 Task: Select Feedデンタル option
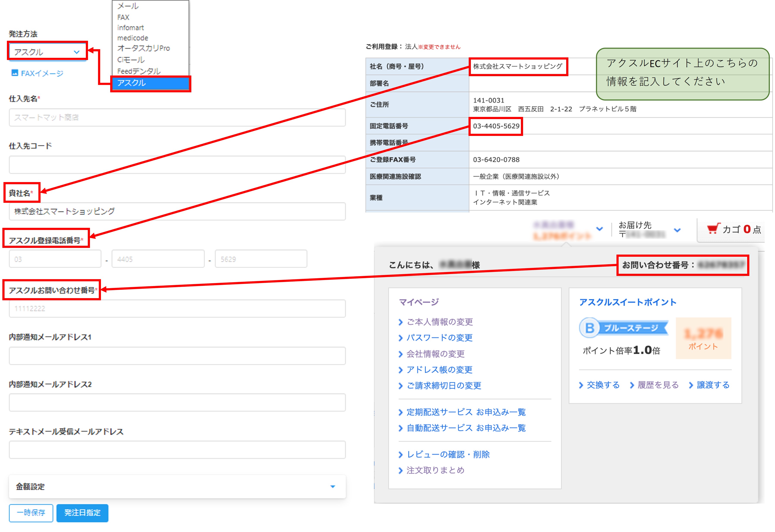pos(139,71)
